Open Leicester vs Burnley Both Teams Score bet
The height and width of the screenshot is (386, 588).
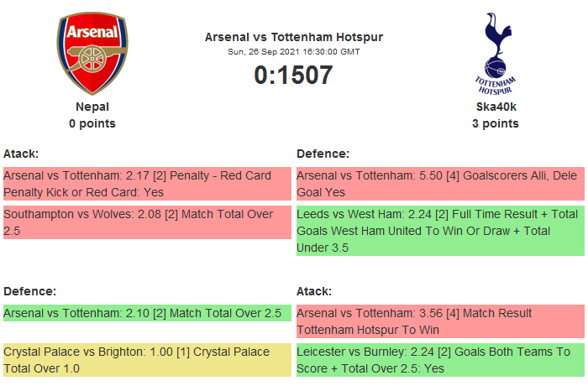[x=440, y=360]
